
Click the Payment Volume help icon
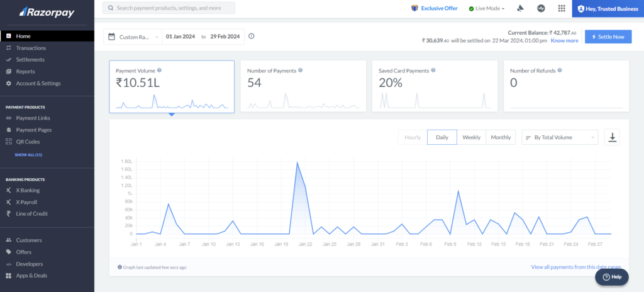click(x=160, y=70)
